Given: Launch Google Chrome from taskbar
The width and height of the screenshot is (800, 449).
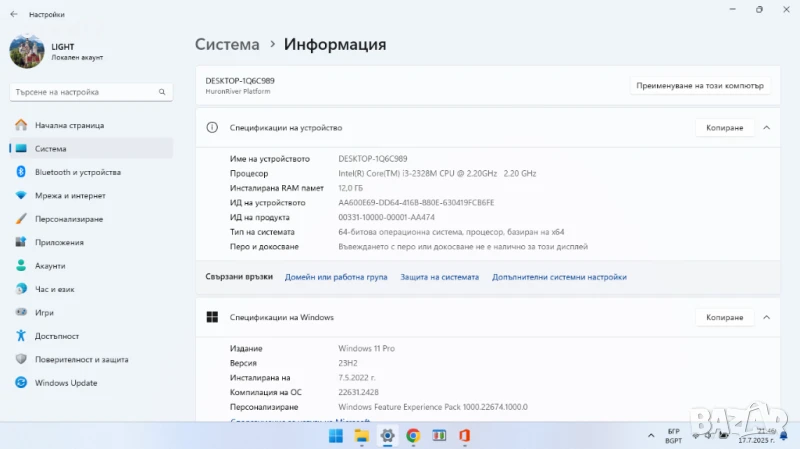Looking at the screenshot, I should click(413, 435).
